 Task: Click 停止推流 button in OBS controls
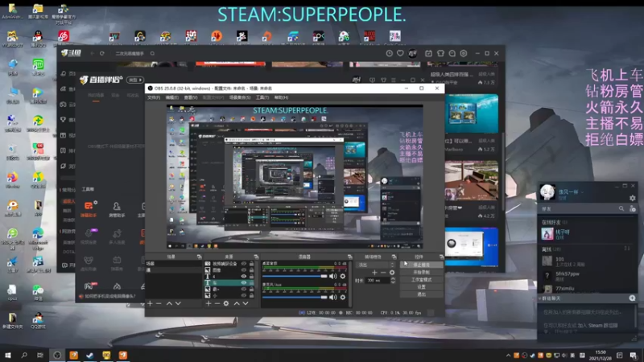click(421, 265)
